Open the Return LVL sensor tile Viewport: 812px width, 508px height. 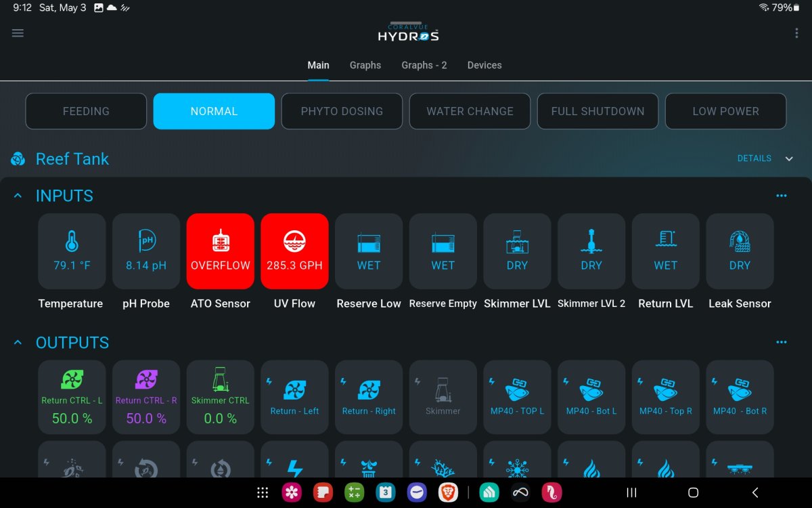[x=666, y=251]
